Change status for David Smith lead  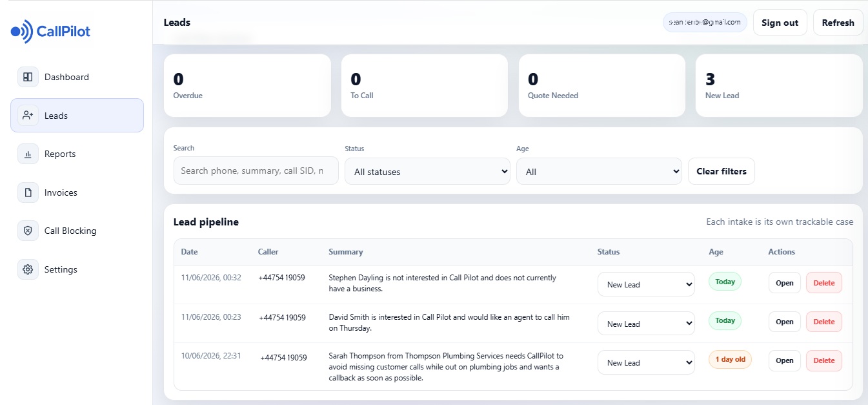[646, 324]
